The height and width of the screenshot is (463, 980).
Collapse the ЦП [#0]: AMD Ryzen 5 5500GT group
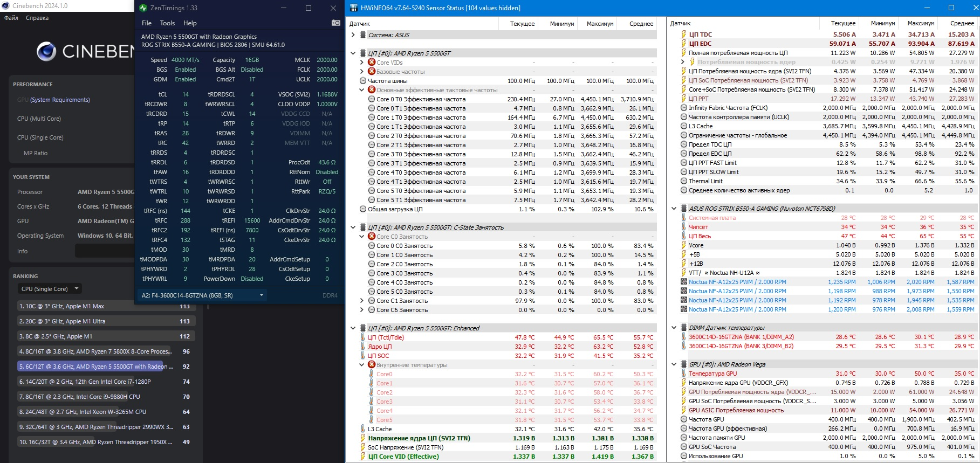coord(353,53)
